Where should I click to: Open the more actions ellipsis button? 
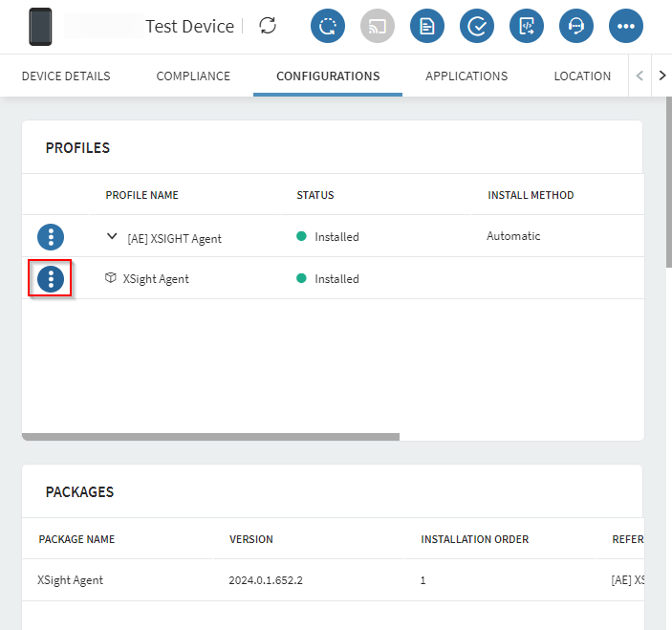click(626, 26)
